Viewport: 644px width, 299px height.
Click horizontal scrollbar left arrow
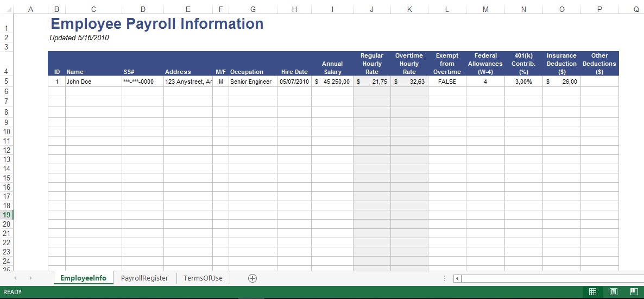coord(457,278)
